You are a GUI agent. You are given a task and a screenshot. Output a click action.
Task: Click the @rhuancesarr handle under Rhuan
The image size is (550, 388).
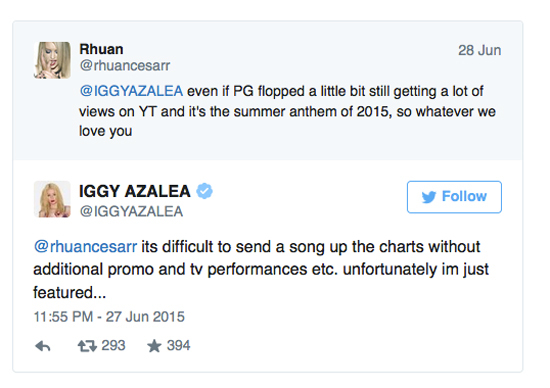(x=125, y=66)
